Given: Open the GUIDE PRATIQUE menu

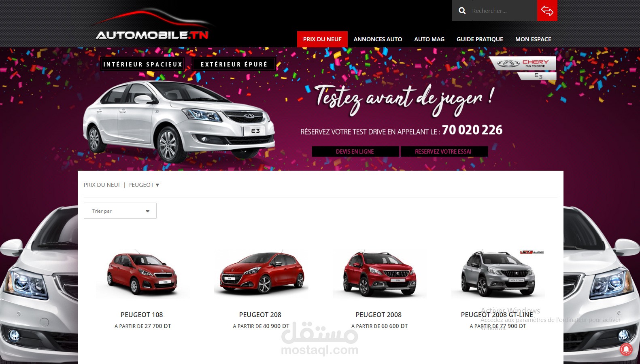Looking at the screenshot, I should point(480,39).
